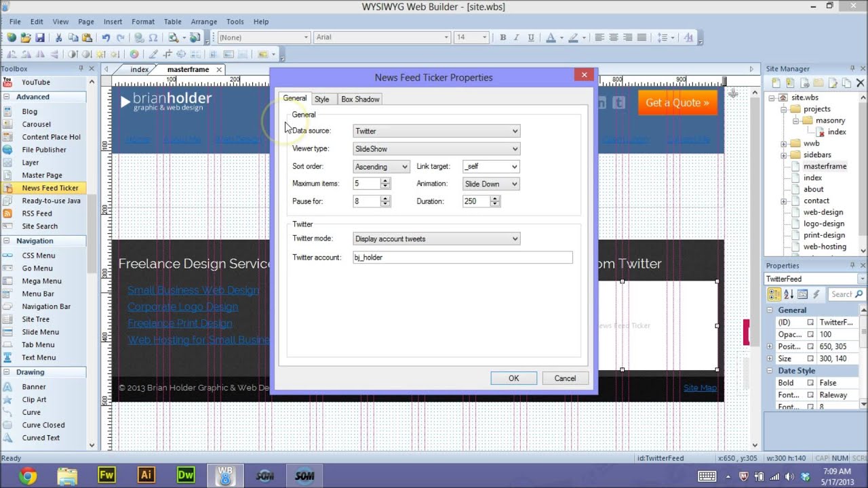Click the Pause for spinner arrows

click(385, 201)
